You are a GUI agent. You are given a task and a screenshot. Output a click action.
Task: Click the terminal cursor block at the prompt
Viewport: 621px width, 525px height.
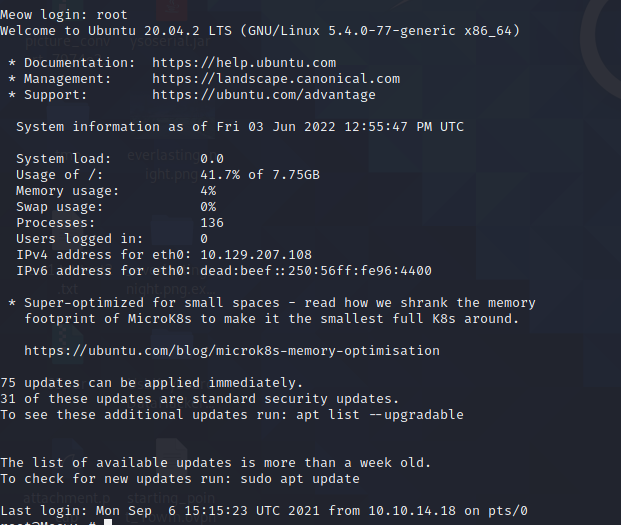pos(108,522)
